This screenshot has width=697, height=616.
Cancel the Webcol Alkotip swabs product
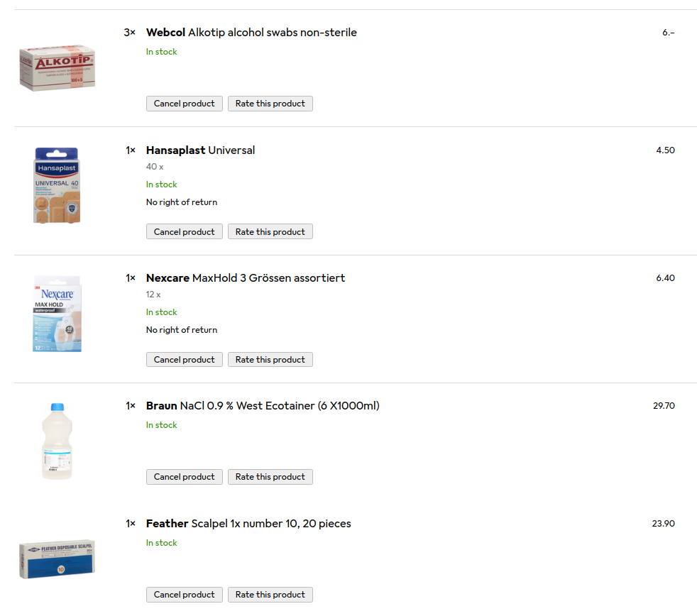[184, 104]
